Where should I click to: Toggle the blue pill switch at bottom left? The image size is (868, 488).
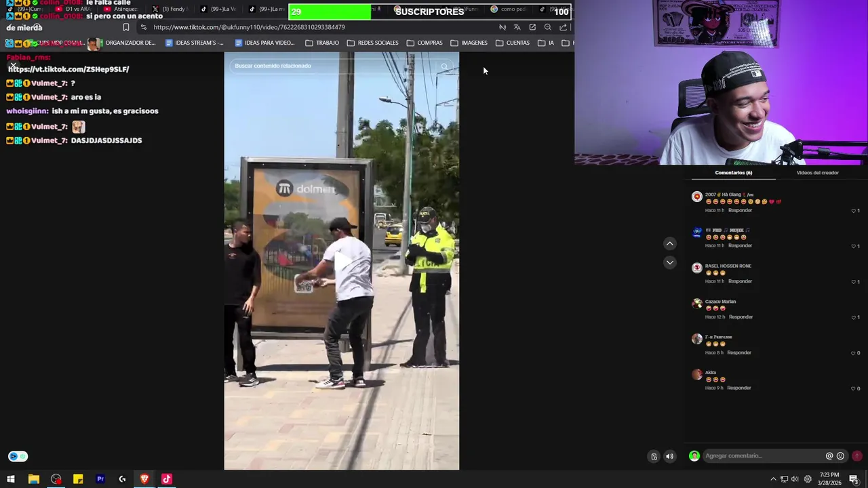pyautogui.click(x=18, y=456)
